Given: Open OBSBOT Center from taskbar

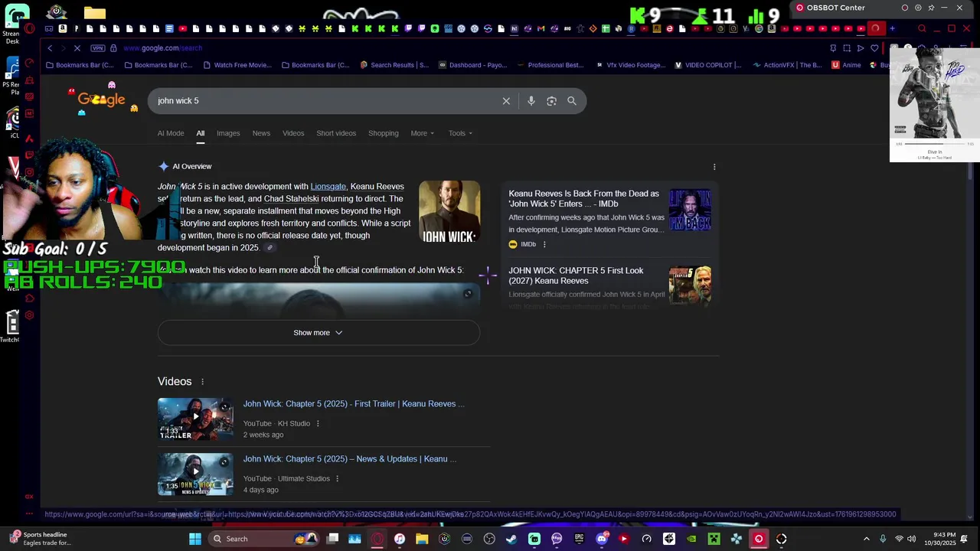Looking at the screenshot, I should 759,539.
